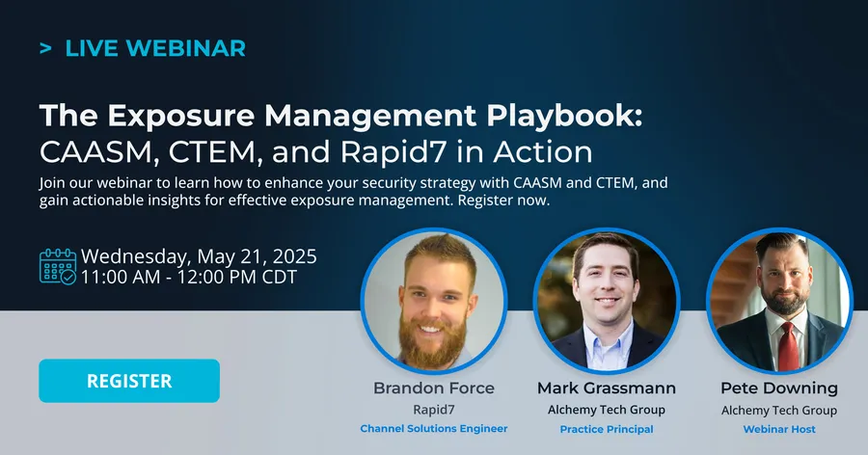Viewport: 868px width, 455px height.
Task: Click the '11:00 AM - 12:00 PM CDT' time
Action: click(x=189, y=277)
